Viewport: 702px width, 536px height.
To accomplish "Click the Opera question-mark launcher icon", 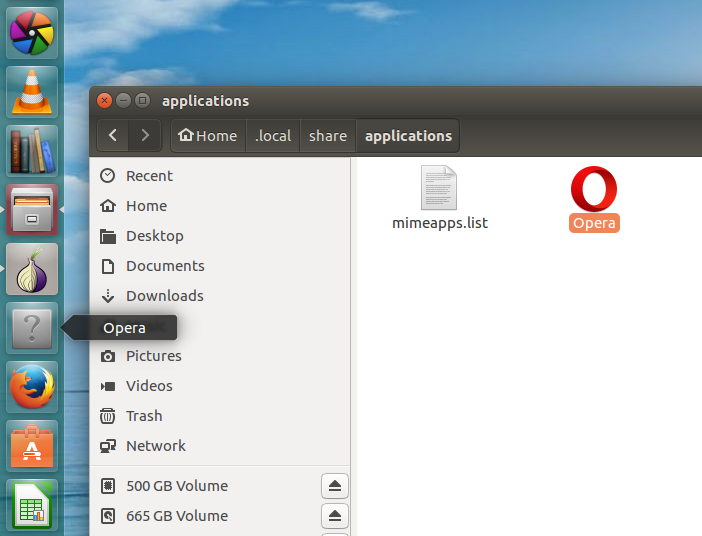I will click(32, 328).
